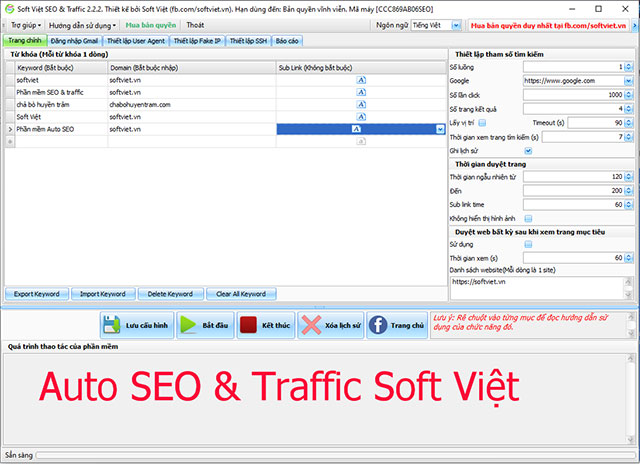640x464 pixels.
Task: Clear history with Xóa lịch sử button
Action: pyautogui.click(x=331, y=325)
